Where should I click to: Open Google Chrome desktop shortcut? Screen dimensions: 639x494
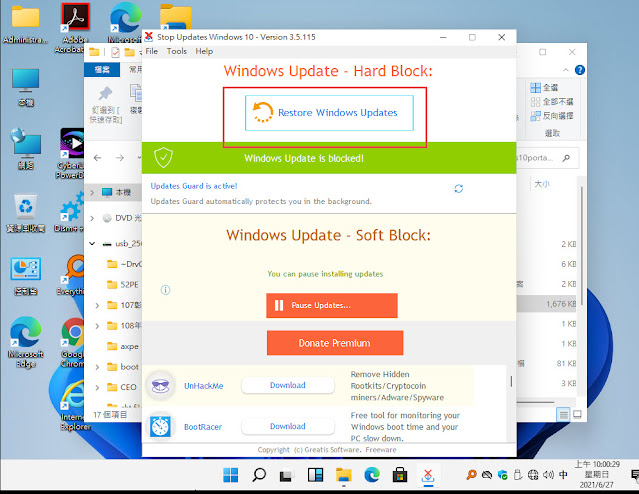click(73, 343)
